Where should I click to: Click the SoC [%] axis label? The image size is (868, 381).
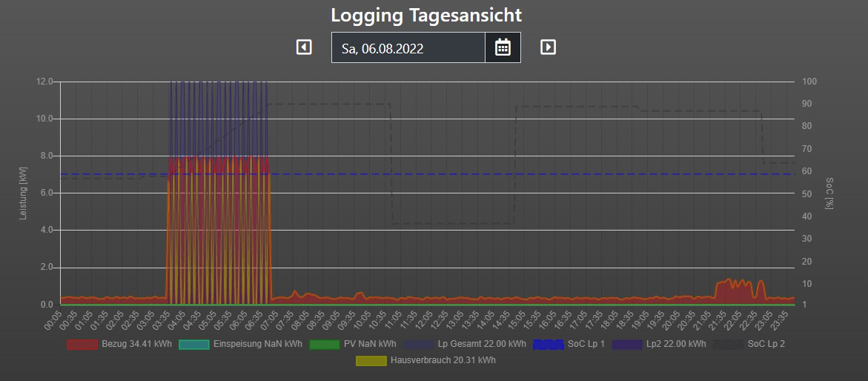[829, 193]
